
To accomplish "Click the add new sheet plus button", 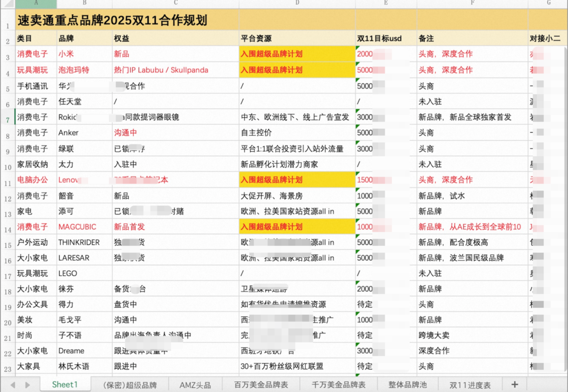I will tap(514, 385).
